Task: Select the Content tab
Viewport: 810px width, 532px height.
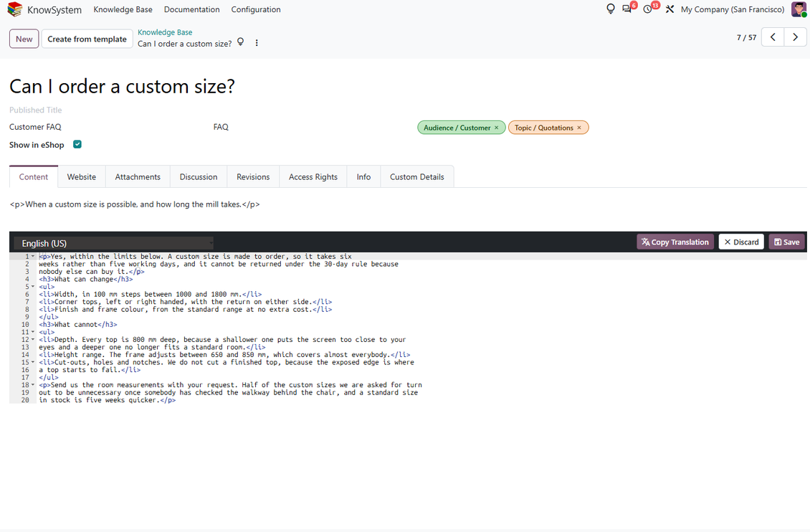Action: coord(34,176)
